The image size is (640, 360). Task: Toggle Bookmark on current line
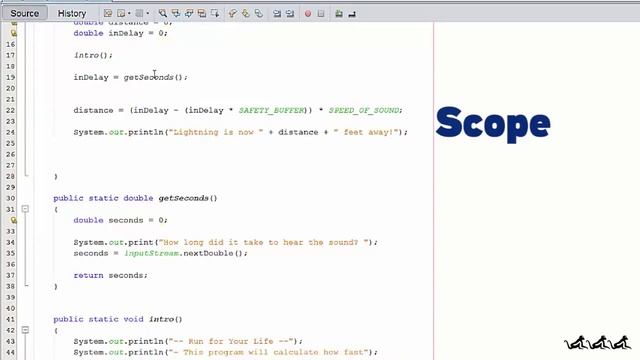259,13
